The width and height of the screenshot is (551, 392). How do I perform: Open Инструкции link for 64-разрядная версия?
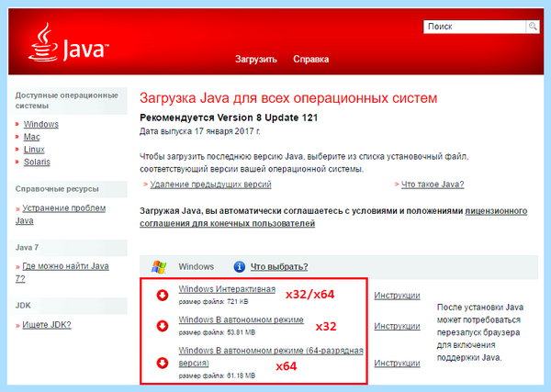(397, 364)
